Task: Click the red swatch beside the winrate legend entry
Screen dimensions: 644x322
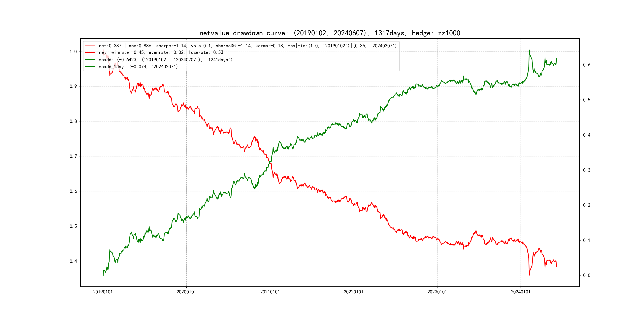Action: tap(90, 52)
